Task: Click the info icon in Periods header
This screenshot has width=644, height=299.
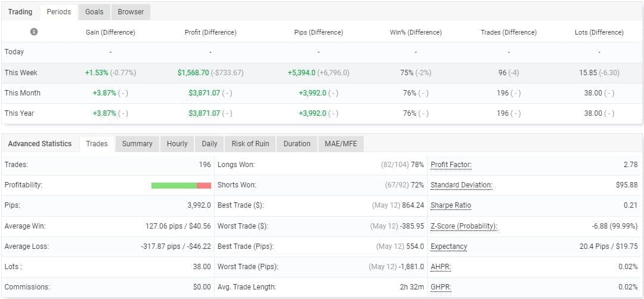Action: (x=34, y=32)
